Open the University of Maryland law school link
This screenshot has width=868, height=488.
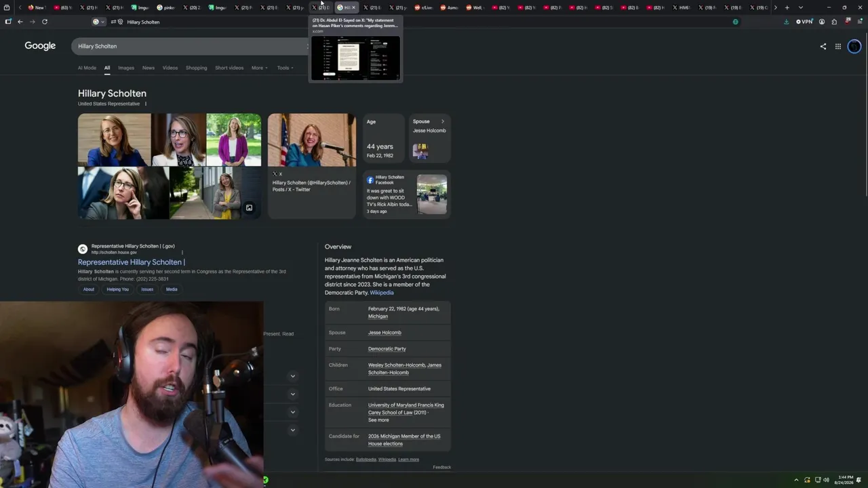(x=406, y=409)
